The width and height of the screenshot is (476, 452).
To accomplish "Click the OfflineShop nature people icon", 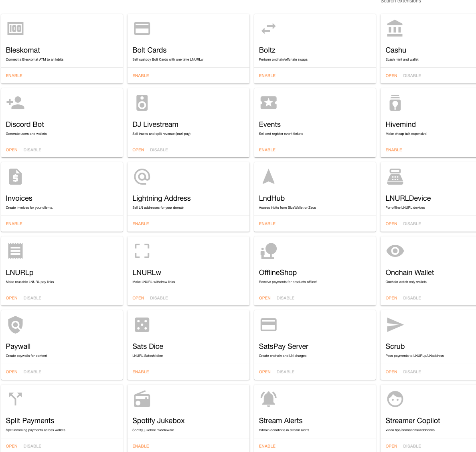I will point(268,251).
